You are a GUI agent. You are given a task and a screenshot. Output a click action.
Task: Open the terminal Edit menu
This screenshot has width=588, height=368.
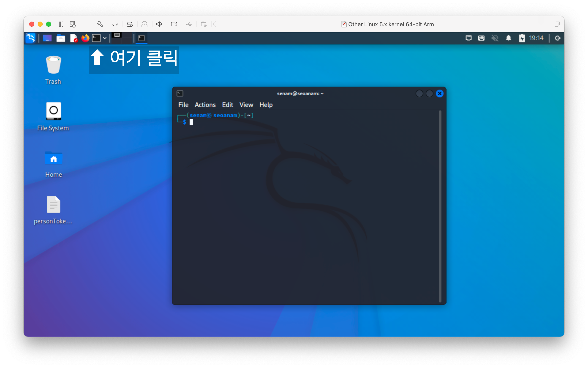click(x=227, y=105)
